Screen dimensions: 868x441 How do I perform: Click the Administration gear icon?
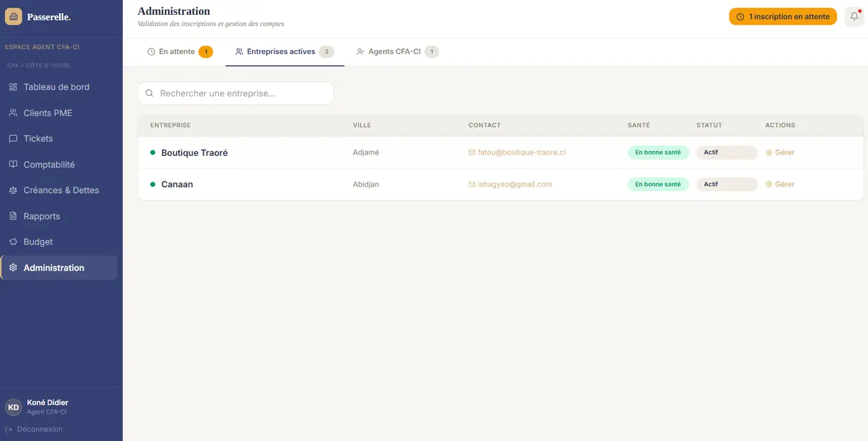point(13,268)
